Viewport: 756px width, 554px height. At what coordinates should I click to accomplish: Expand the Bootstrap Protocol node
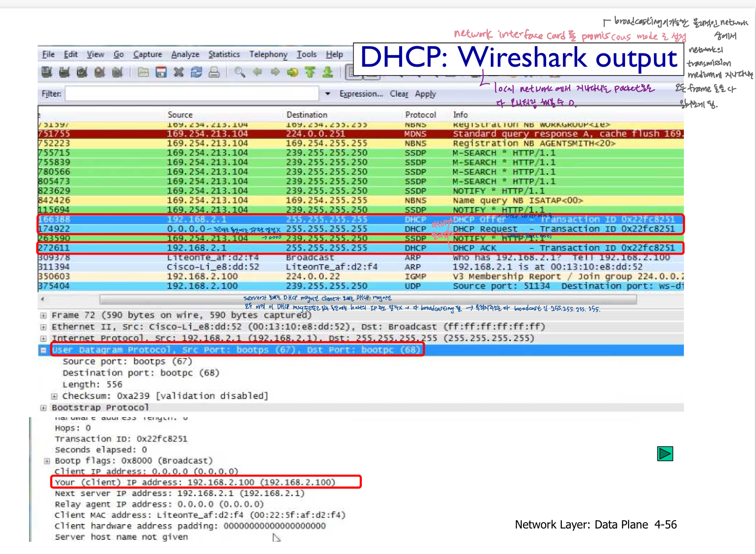tap(44, 408)
